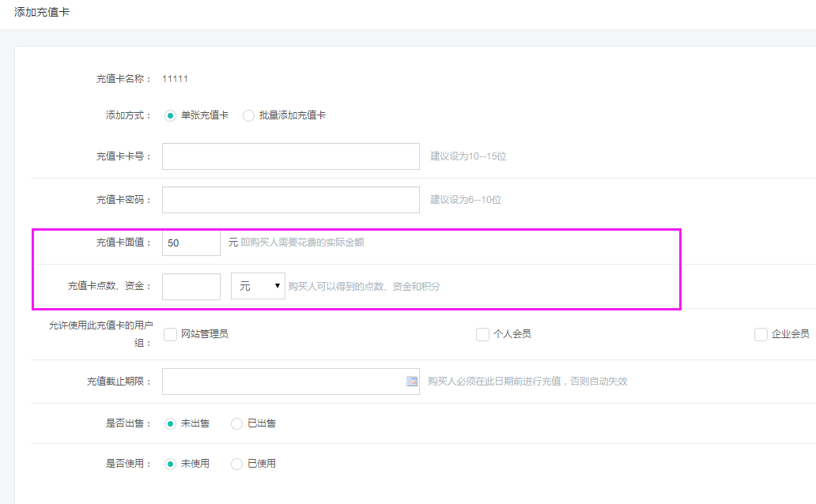
Task: Focus the 充值截止期限 date field
Action: pyautogui.click(x=282, y=382)
